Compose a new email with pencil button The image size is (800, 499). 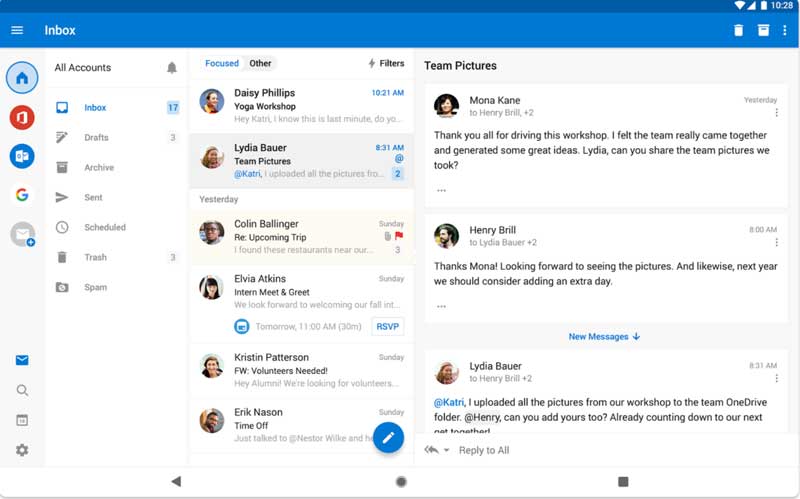[388, 438]
